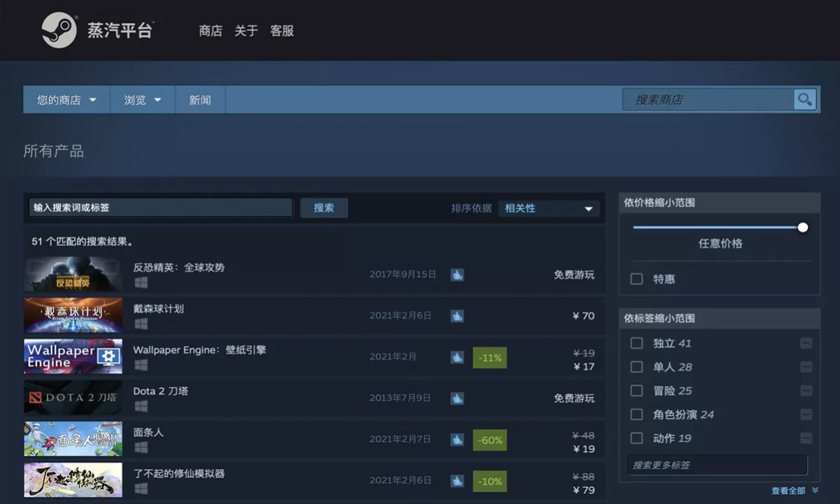Image resolution: width=840 pixels, height=504 pixels.
Task: Open the 客服 menu item
Action: coord(283,31)
